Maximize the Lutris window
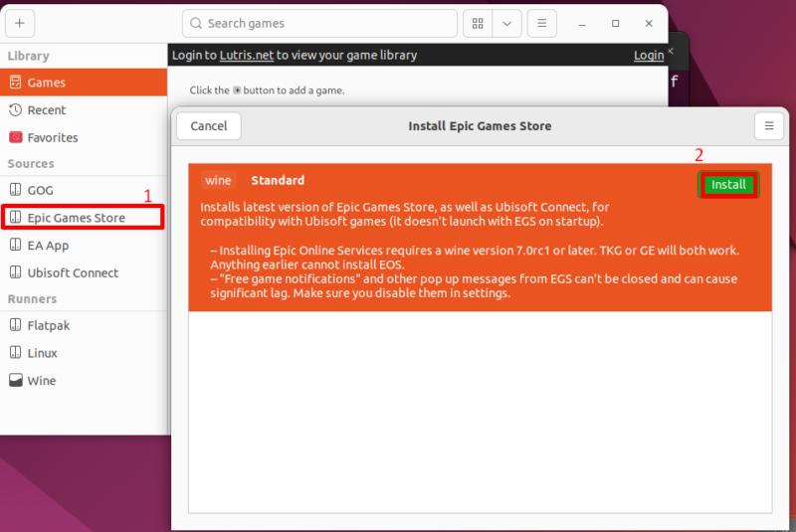Viewport: 796px width, 532px height. 615,23
